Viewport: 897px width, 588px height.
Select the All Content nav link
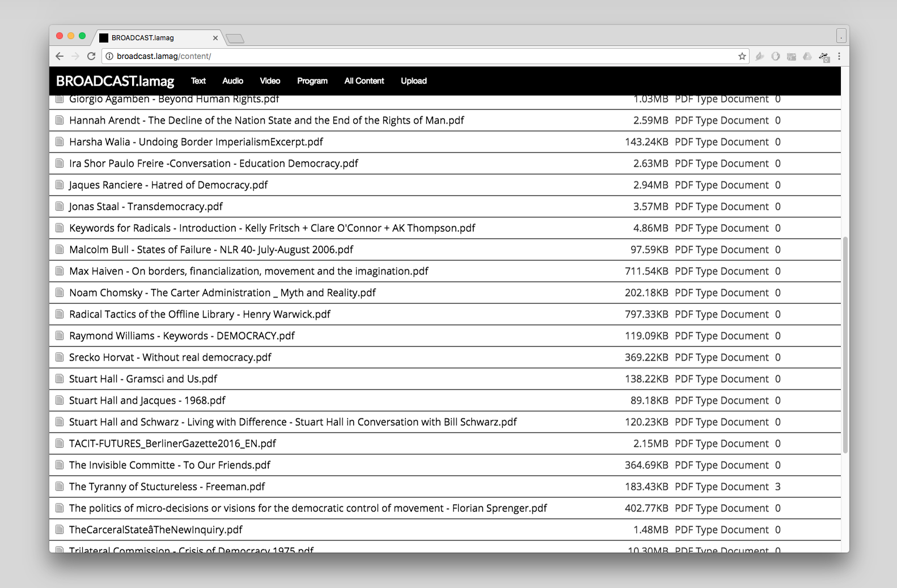364,81
